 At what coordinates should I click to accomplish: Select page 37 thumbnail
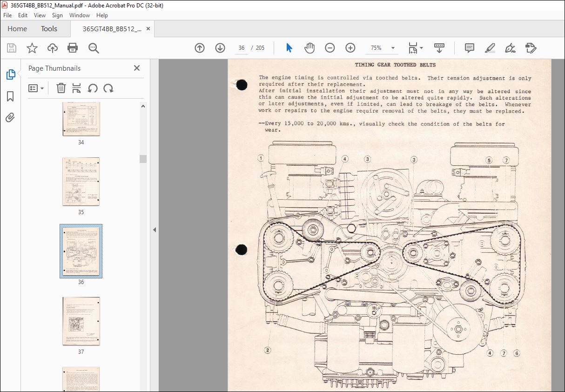tap(81, 321)
